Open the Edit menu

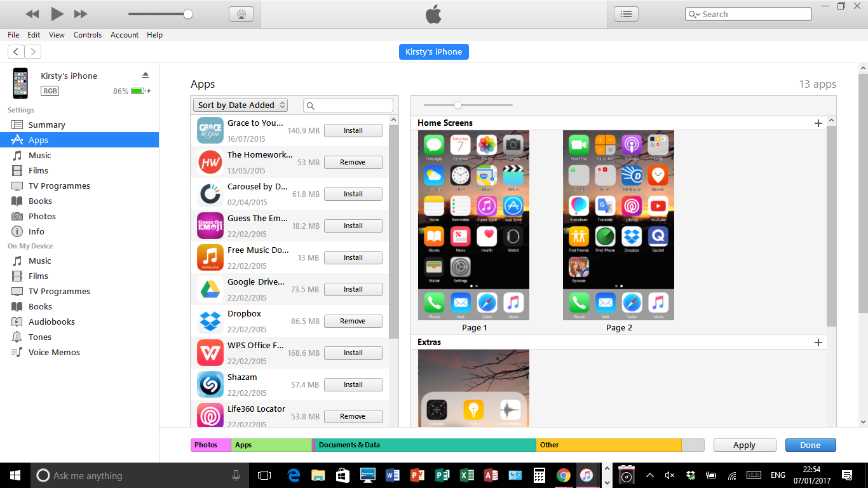34,35
